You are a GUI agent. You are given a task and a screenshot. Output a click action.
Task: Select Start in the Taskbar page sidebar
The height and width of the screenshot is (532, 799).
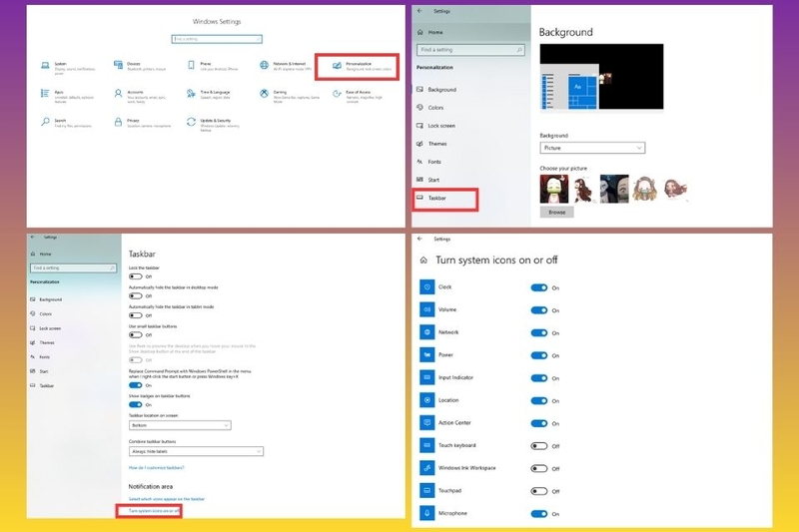pos(44,371)
